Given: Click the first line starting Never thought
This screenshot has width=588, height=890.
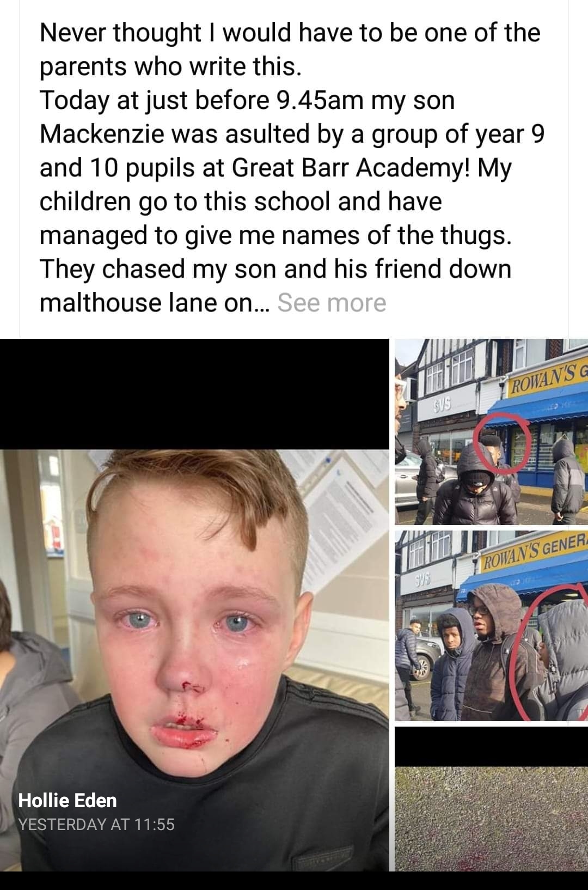Looking at the screenshot, I should 290,33.
